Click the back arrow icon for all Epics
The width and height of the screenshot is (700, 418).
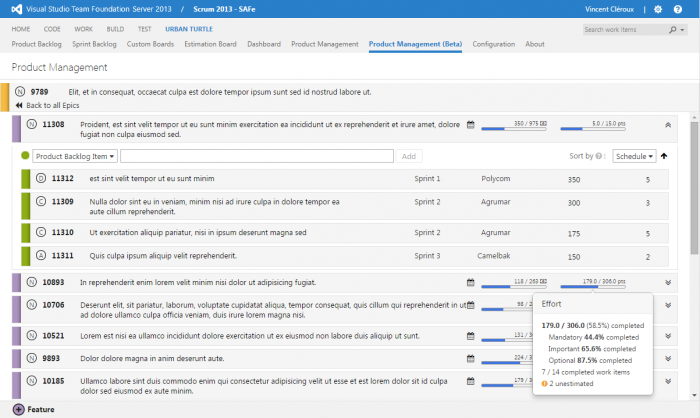[19, 105]
